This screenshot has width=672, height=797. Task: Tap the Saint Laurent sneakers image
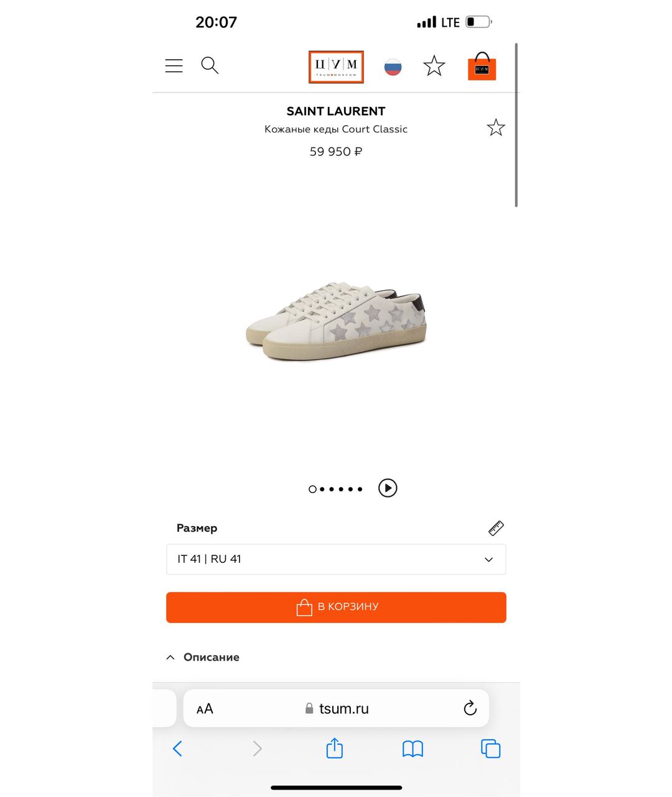336,321
